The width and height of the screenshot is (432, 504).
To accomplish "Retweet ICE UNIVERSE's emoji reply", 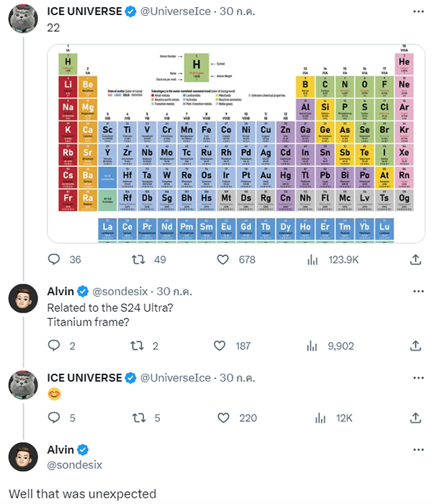I will [x=138, y=418].
